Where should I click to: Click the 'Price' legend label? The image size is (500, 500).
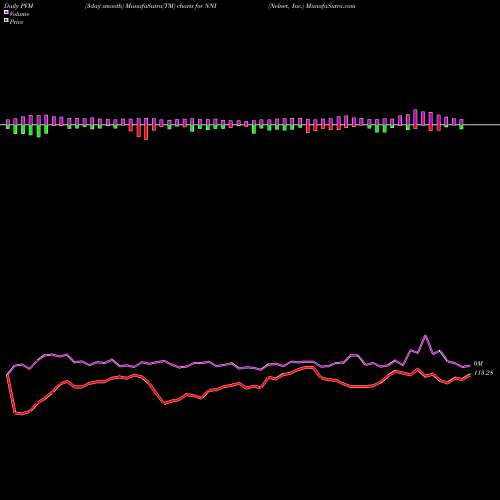(16, 22)
